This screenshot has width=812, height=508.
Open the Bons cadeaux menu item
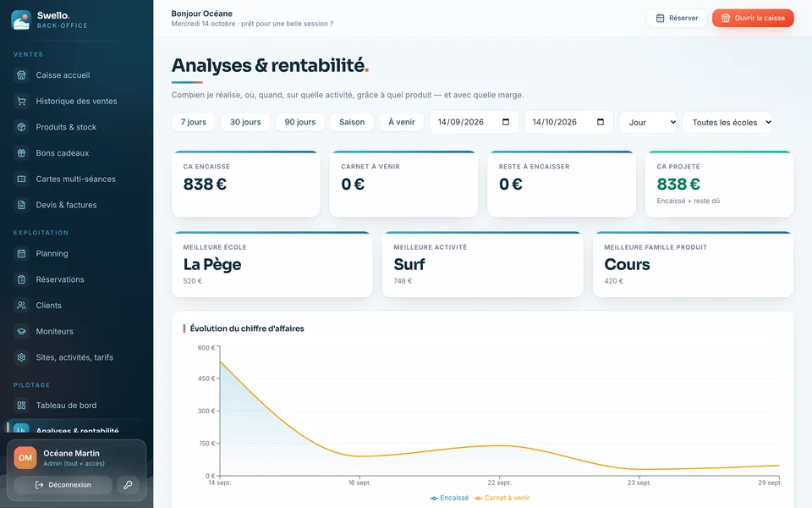77,153
